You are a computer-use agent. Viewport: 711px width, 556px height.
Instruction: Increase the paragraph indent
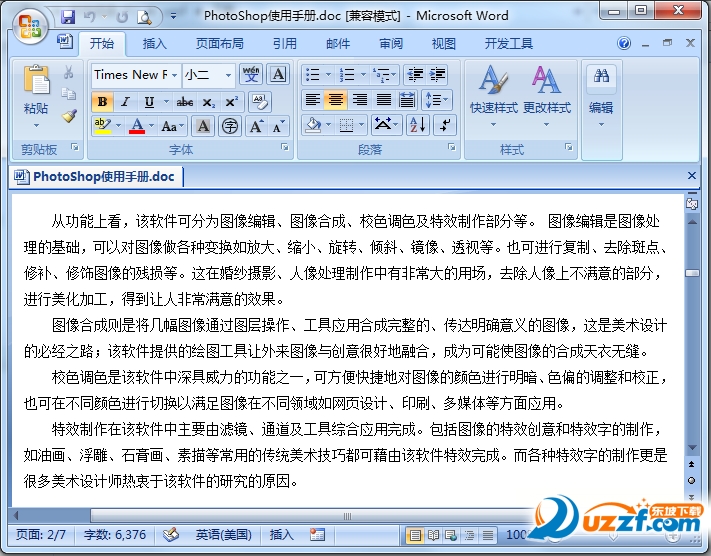(437, 74)
